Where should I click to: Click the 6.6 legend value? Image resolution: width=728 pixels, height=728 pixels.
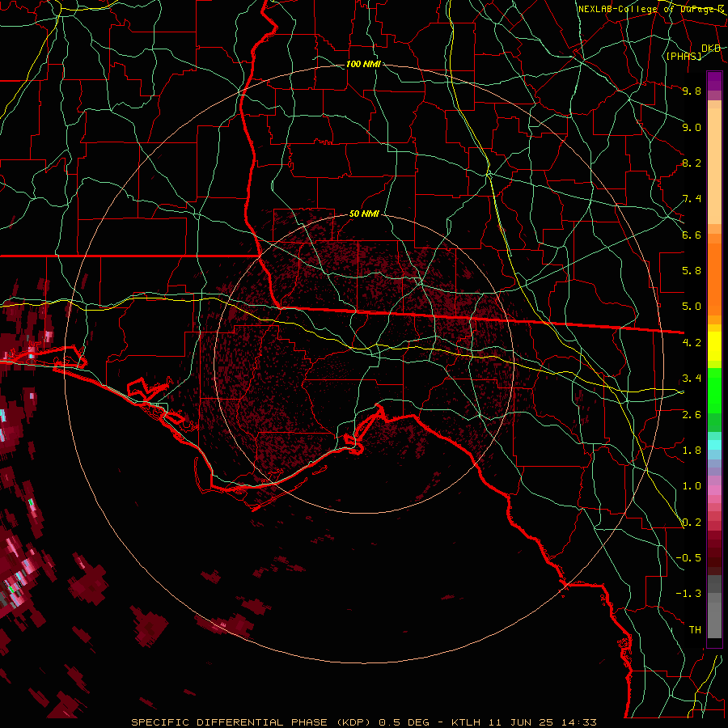click(692, 235)
